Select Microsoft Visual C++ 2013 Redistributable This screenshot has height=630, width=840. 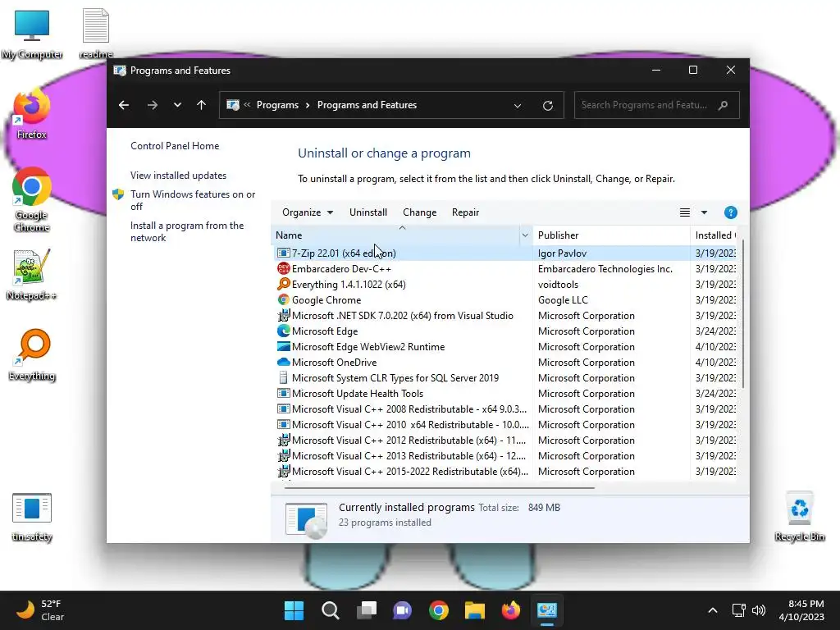pyautogui.click(x=507, y=454)
